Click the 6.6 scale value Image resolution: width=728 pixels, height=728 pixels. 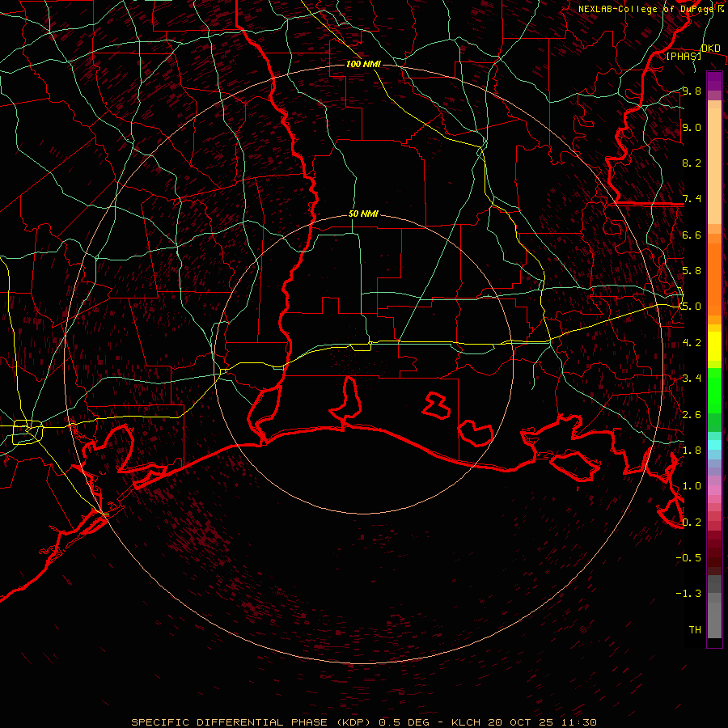pyautogui.click(x=692, y=235)
